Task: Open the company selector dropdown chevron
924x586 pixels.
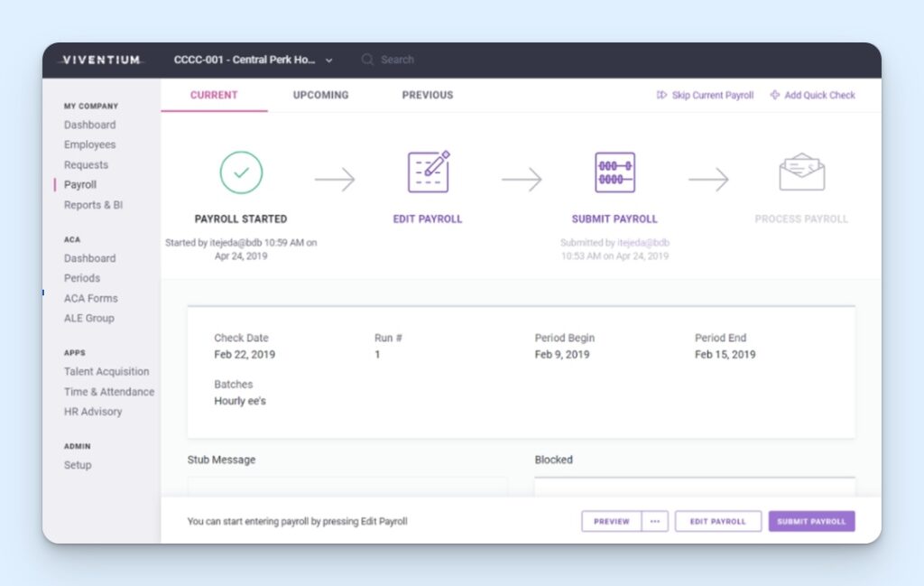Action: pos(328,60)
